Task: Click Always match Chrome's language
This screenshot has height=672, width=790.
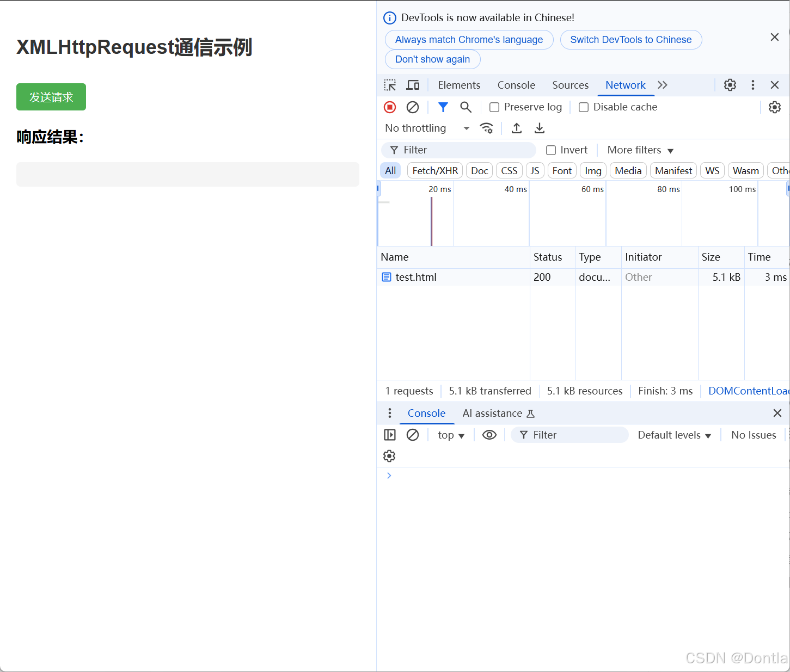Action: click(469, 40)
